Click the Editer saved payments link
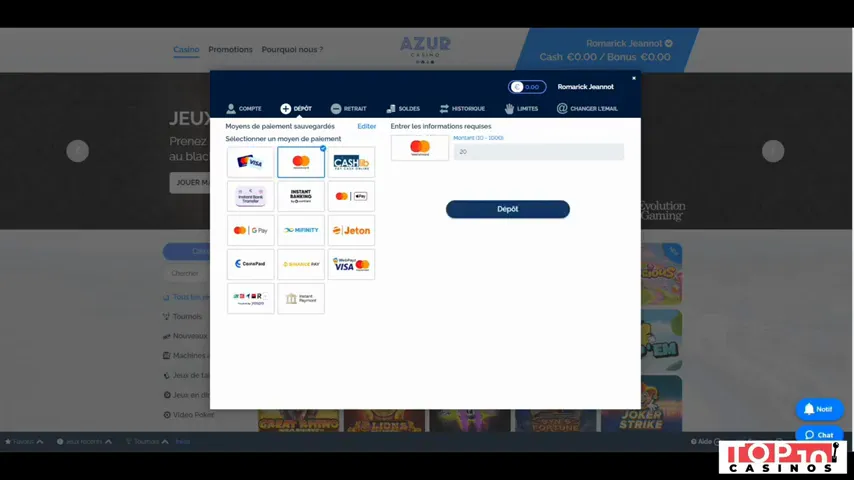The width and height of the screenshot is (854, 480). point(367,126)
